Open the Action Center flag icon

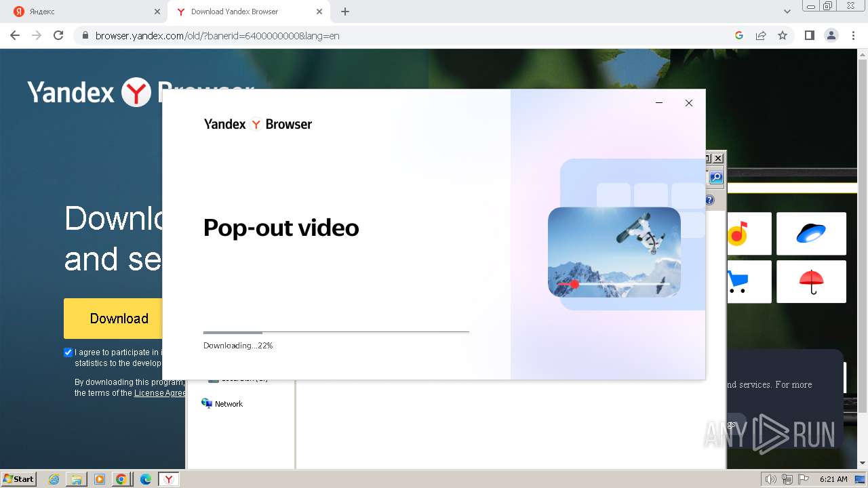click(x=804, y=479)
